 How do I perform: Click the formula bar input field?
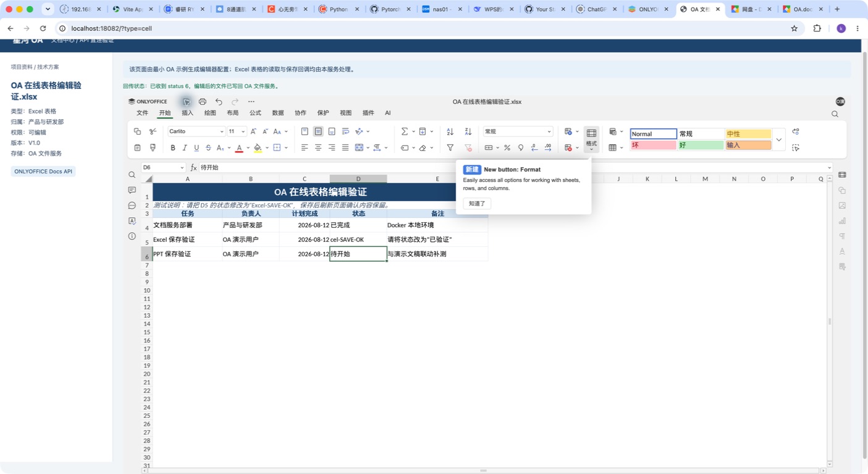tap(512, 167)
